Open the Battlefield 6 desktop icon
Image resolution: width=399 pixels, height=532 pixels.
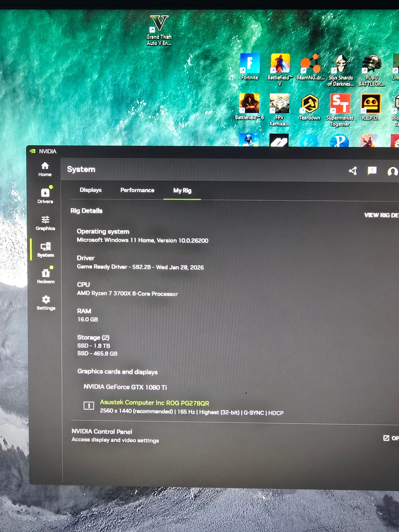tap(249, 107)
